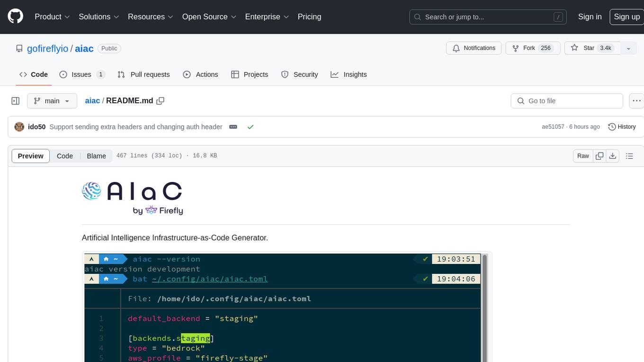Switch to the Security tab
The image size is (644, 362).
[299, 74]
